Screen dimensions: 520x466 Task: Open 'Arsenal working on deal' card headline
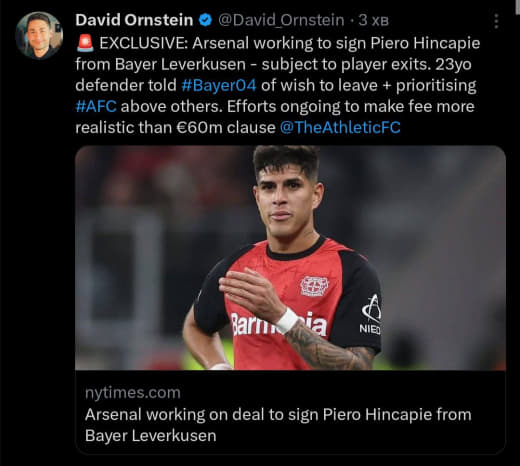click(x=278, y=425)
